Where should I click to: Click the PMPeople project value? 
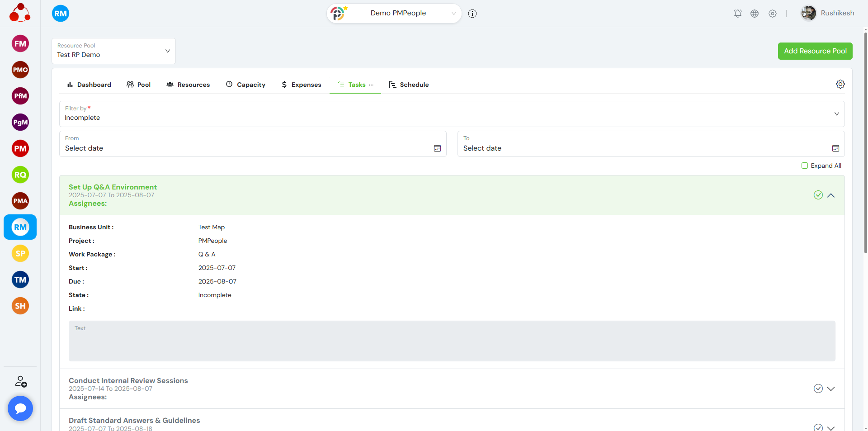pos(213,241)
